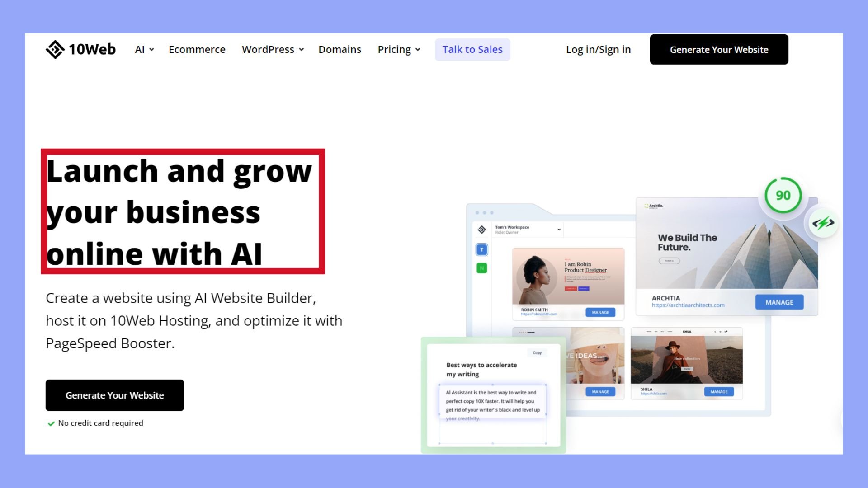Click the 10Web diamond icon in dashboard
The image size is (868, 488).
click(x=481, y=230)
